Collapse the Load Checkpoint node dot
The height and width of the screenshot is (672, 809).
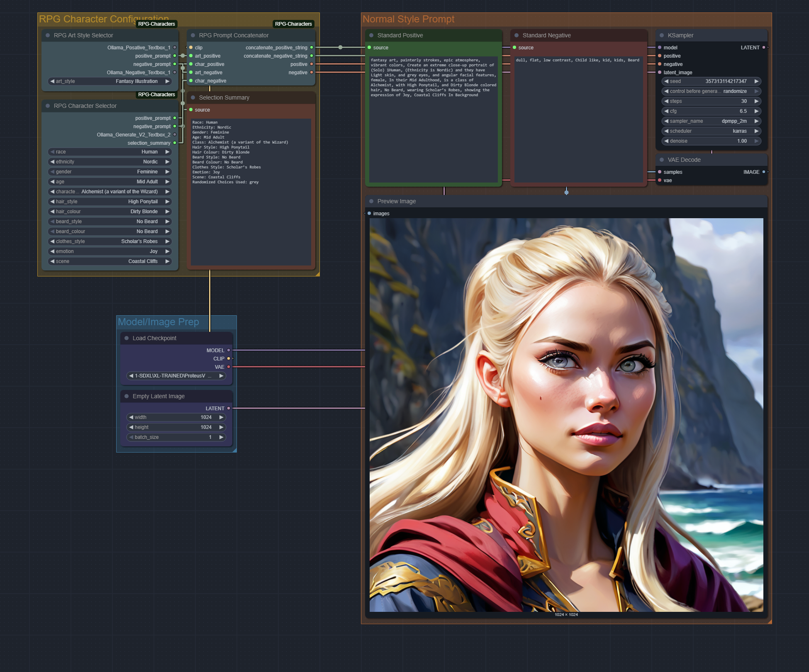(x=127, y=338)
